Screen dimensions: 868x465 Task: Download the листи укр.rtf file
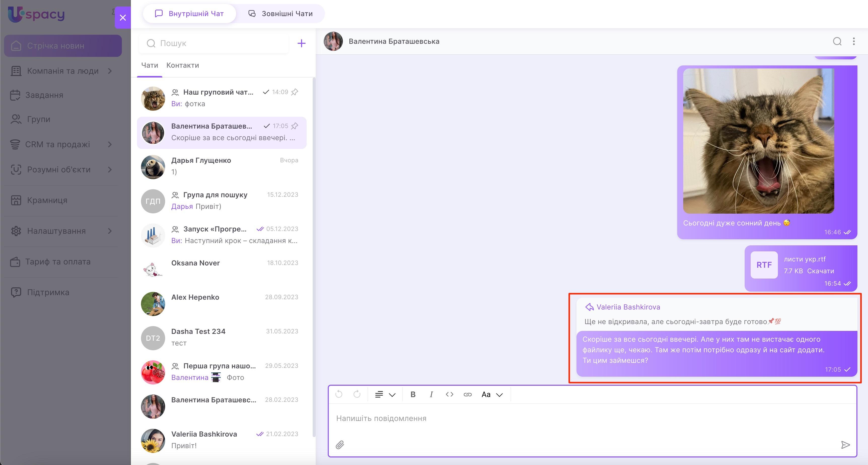(x=820, y=271)
